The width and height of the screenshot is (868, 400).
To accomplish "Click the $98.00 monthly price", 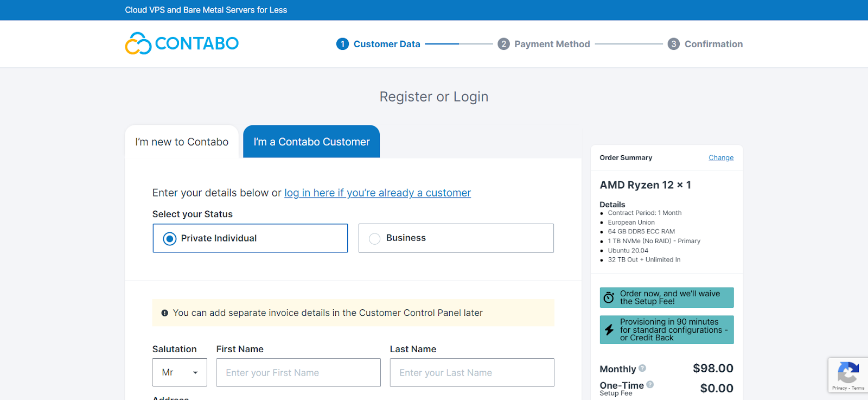I will pos(713,369).
